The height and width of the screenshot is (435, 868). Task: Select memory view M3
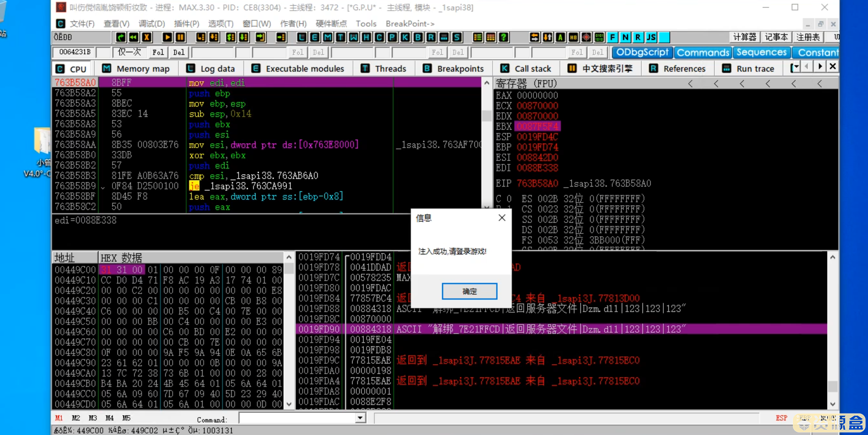(93, 418)
